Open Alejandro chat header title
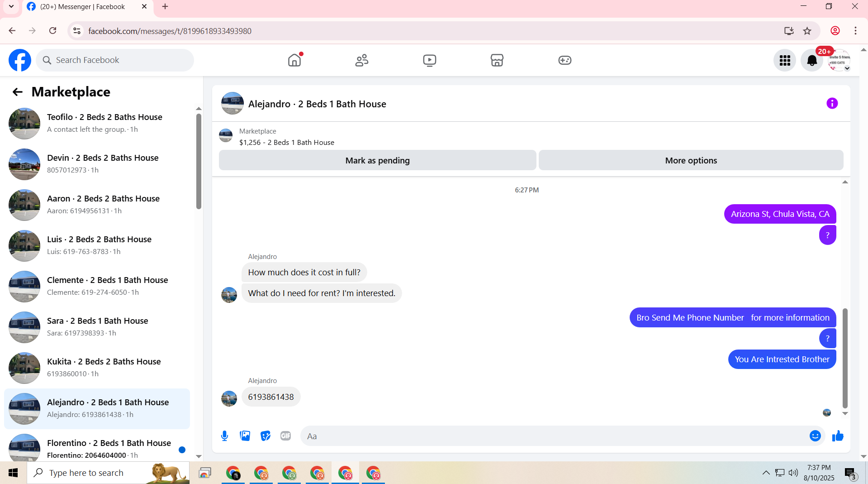 point(317,104)
